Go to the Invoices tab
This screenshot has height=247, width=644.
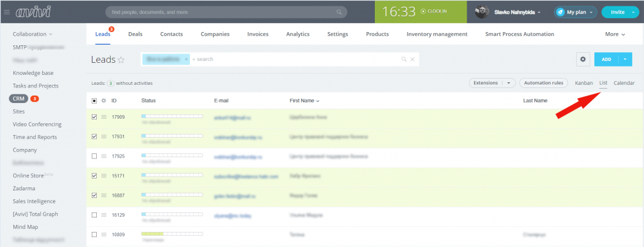click(x=257, y=35)
